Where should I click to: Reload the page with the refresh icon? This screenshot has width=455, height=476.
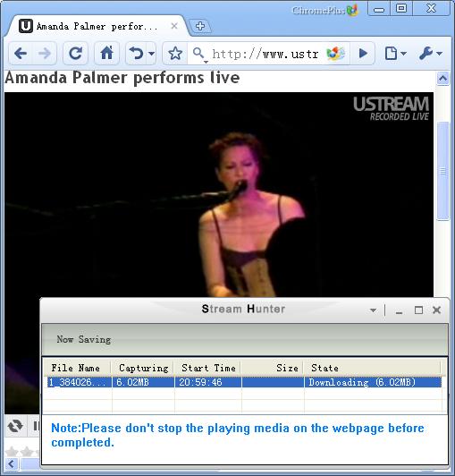tap(75, 54)
